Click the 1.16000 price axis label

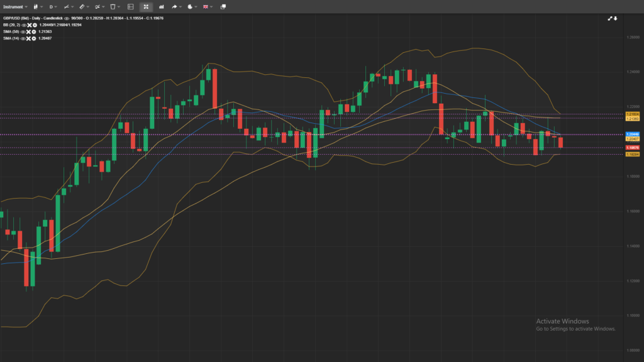[633, 211]
